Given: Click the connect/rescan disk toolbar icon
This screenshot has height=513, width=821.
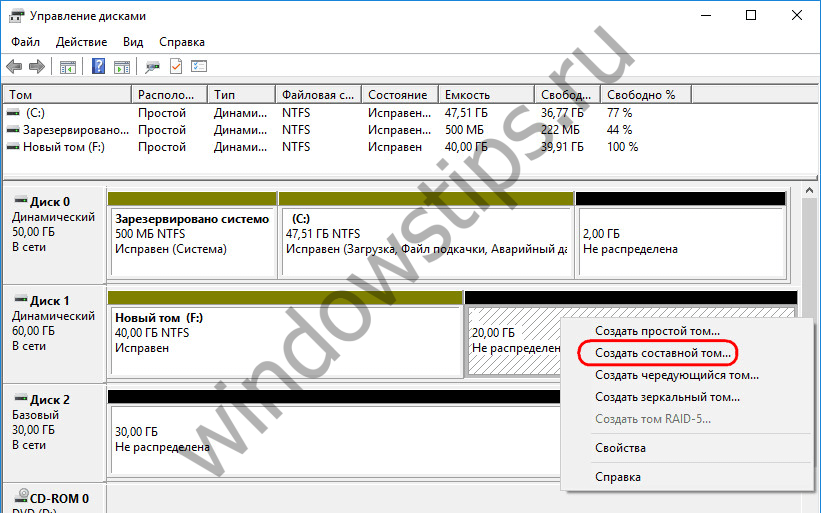Looking at the screenshot, I should click(x=152, y=67).
